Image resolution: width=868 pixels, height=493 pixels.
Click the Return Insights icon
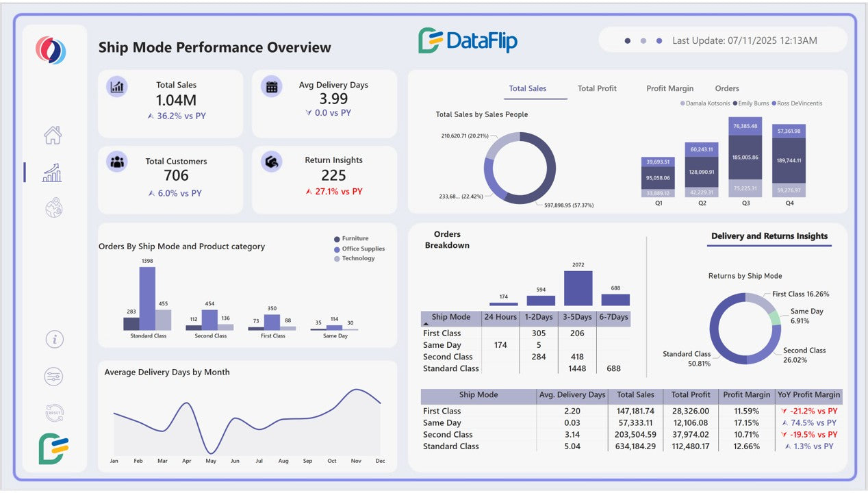coord(272,162)
